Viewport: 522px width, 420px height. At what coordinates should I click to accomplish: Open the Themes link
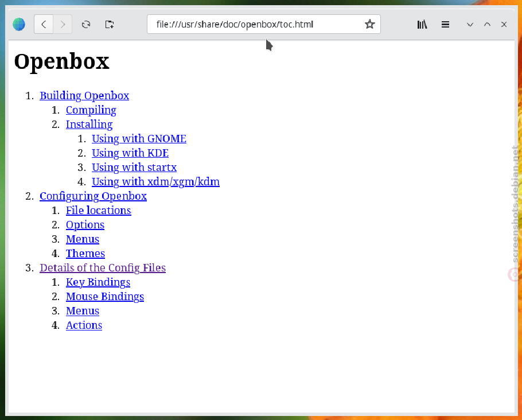85,253
